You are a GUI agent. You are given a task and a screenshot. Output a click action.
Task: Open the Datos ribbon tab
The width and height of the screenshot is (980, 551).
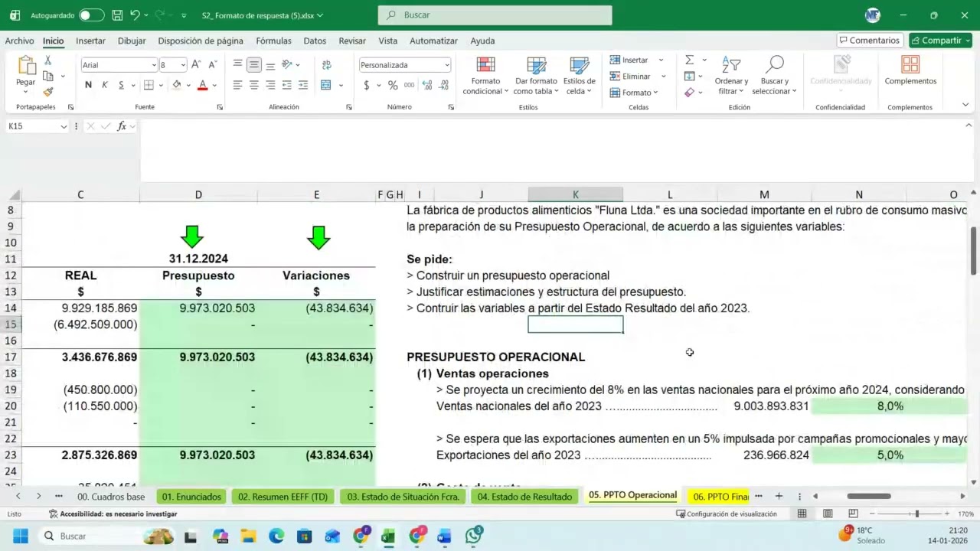315,41
